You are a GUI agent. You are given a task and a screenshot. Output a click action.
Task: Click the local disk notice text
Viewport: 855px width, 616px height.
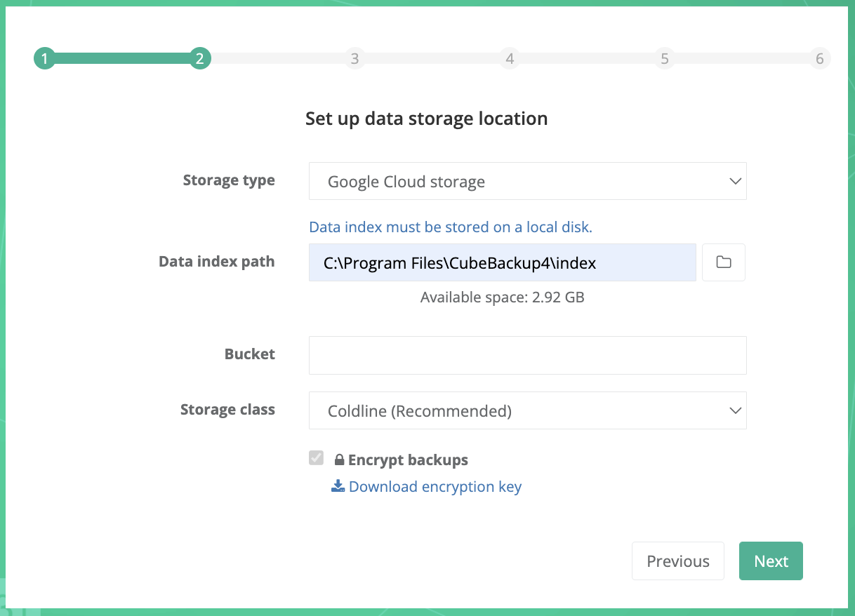pos(451,227)
